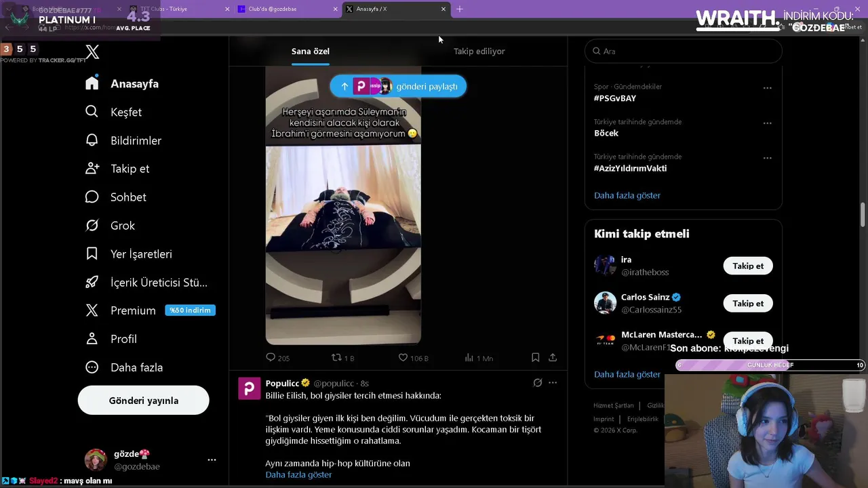Switch to Takip ediliyor tab
The image size is (868, 488).
[479, 52]
